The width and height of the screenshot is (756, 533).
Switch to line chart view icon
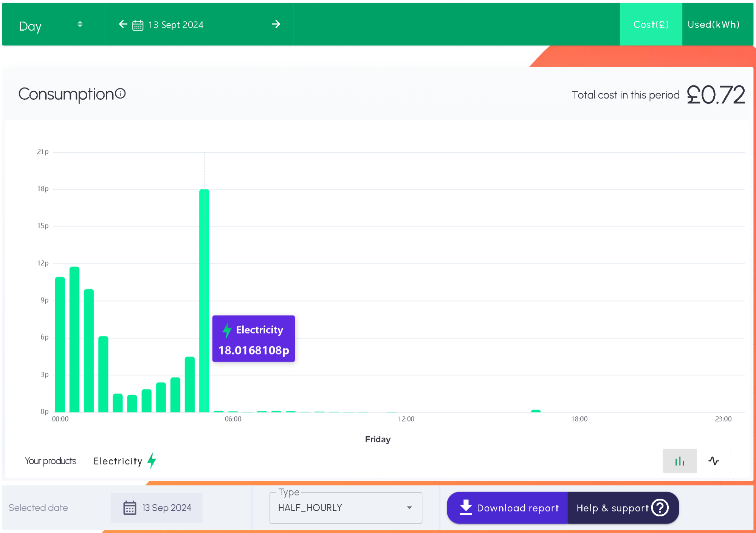coord(714,461)
